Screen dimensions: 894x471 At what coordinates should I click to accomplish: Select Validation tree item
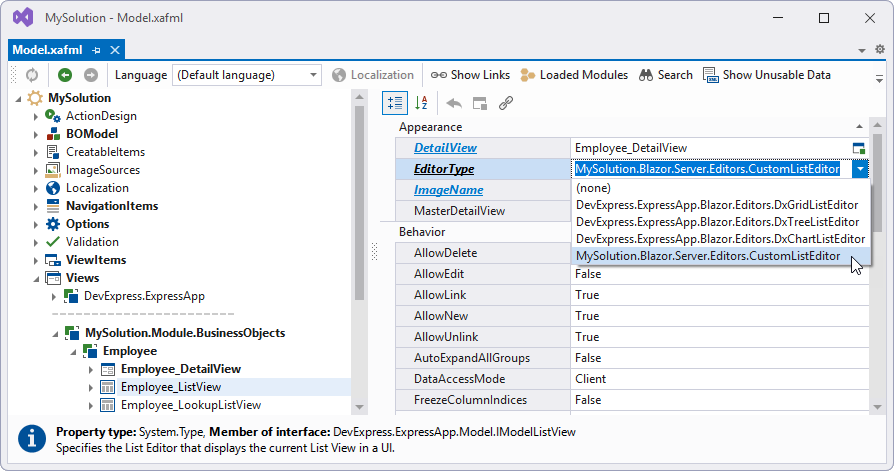(x=92, y=242)
